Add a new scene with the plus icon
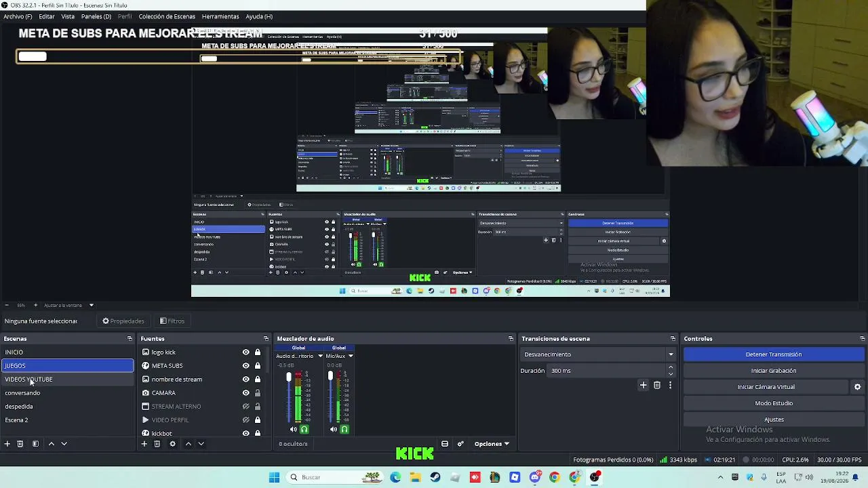The width and height of the screenshot is (868, 488). coord(7,444)
